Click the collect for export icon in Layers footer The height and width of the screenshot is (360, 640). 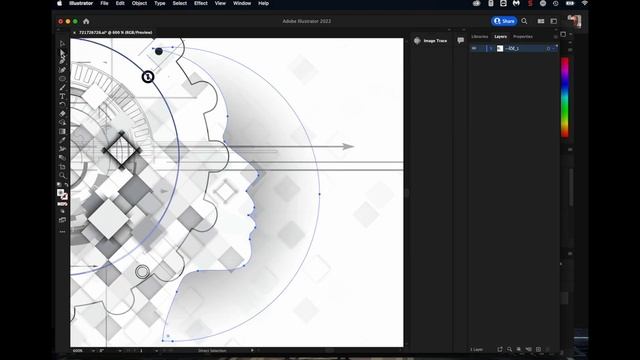(500, 349)
